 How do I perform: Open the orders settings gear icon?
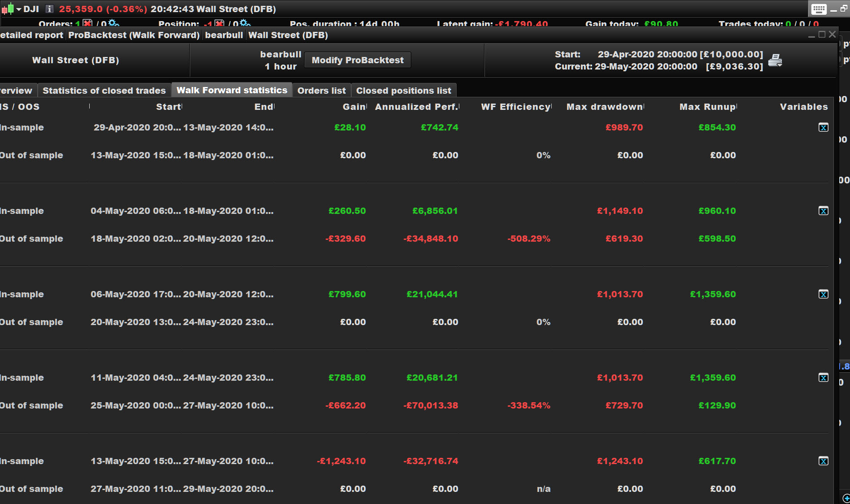[x=113, y=23]
